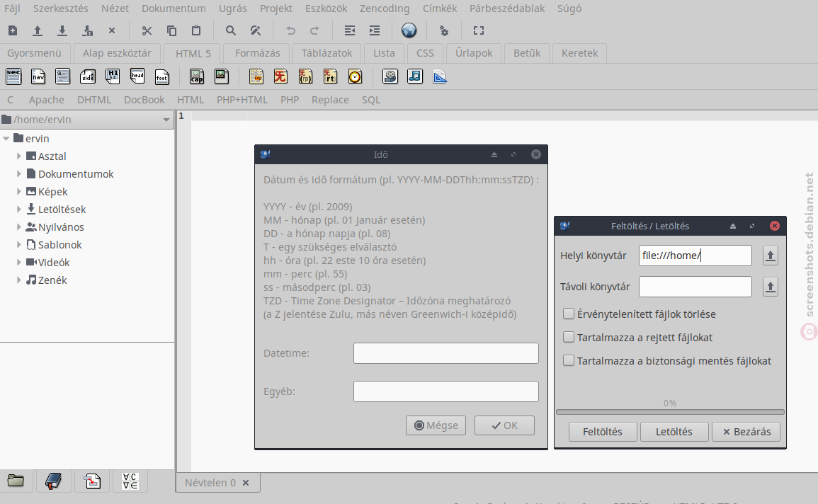
Task: Open the Fájl menu
Action: pos(13,9)
